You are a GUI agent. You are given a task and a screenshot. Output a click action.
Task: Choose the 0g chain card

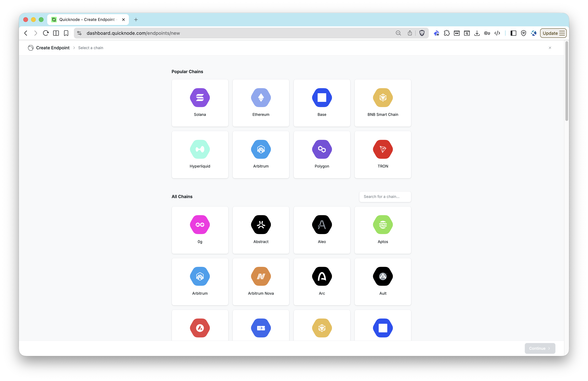(x=200, y=230)
